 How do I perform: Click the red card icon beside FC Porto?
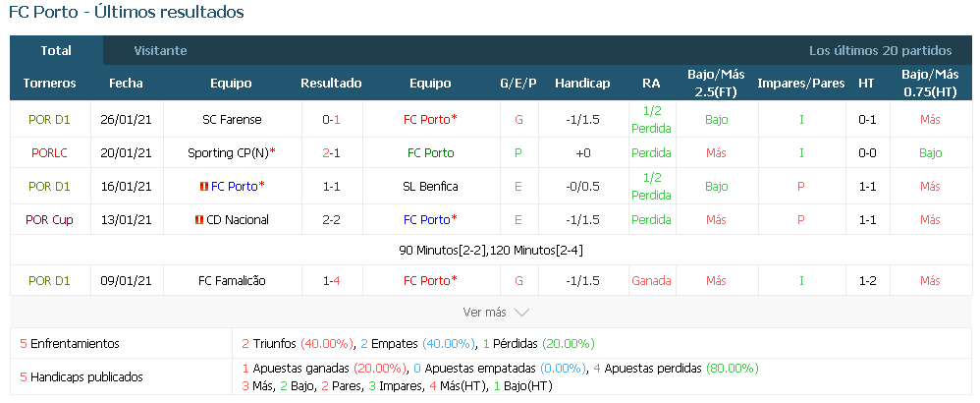pyautogui.click(x=203, y=187)
